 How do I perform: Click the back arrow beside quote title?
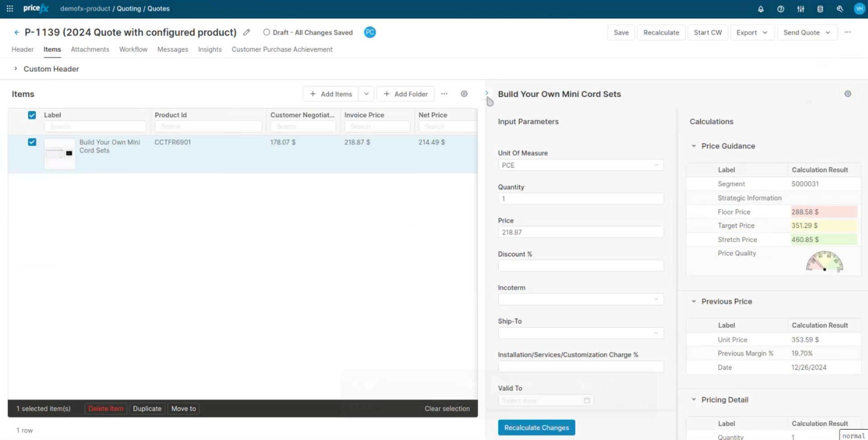click(17, 32)
